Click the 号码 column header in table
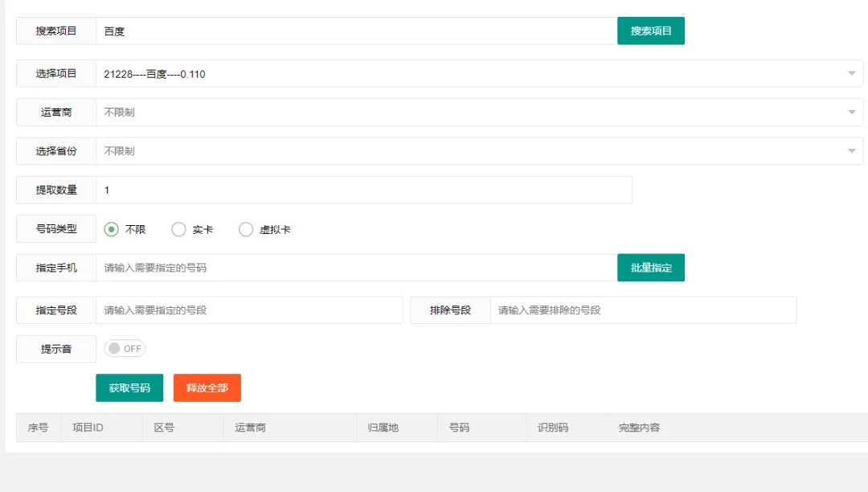868x492 pixels. pyautogui.click(x=459, y=428)
